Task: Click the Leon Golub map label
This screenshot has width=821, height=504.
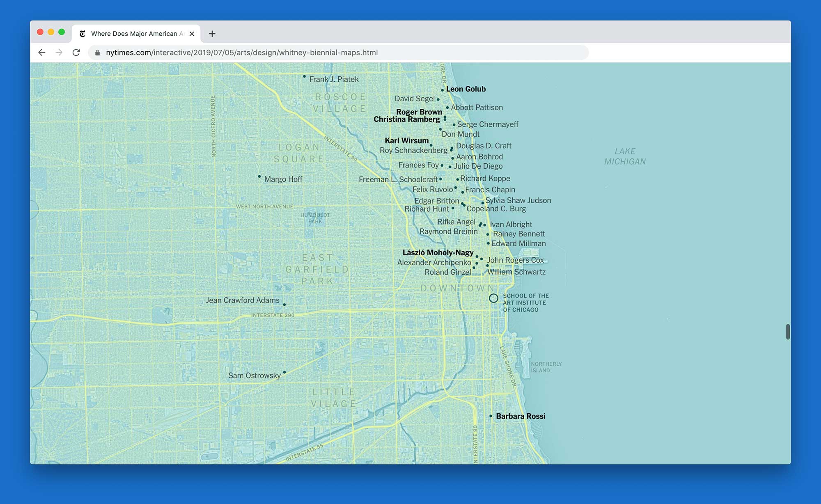Action: 466,89
